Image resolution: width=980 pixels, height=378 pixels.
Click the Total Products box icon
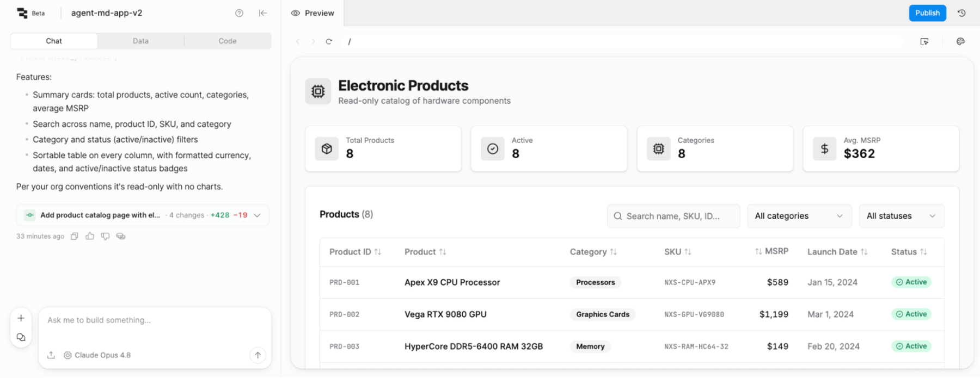327,149
